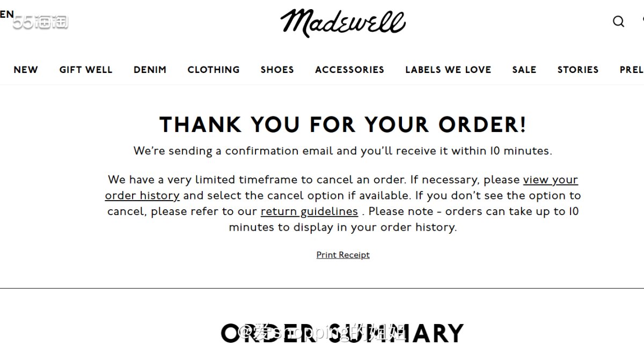Open the EN language selector
This screenshot has width=644, height=361.
pyautogui.click(x=7, y=14)
